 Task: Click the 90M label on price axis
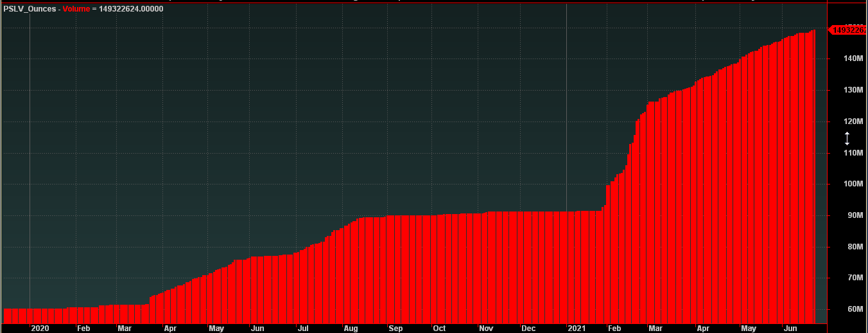pyautogui.click(x=855, y=215)
